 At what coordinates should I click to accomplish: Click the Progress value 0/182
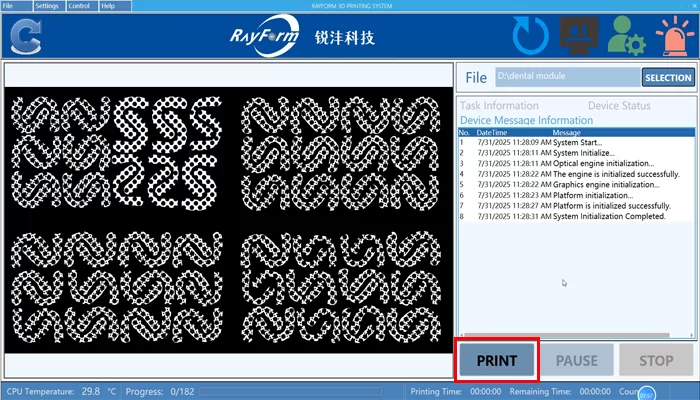tap(182, 392)
